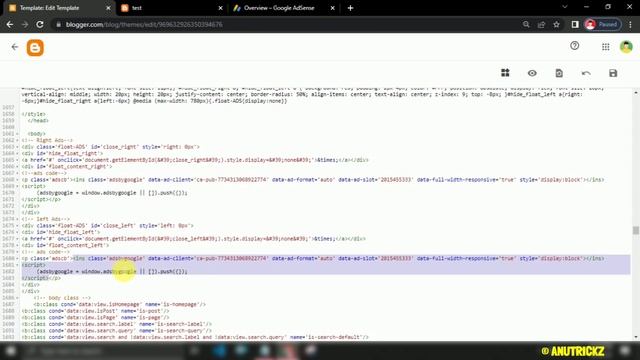Open the Blogger help icon
The height and width of the screenshot is (360, 640).
point(575,46)
